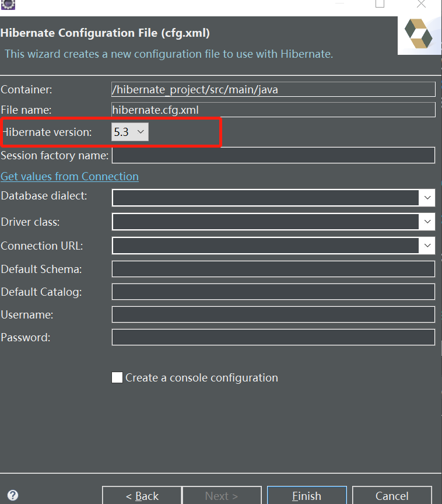The width and height of the screenshot is (442, 504).
Task: Click the Hibernate logo in wizard banner
Action: 419,34
